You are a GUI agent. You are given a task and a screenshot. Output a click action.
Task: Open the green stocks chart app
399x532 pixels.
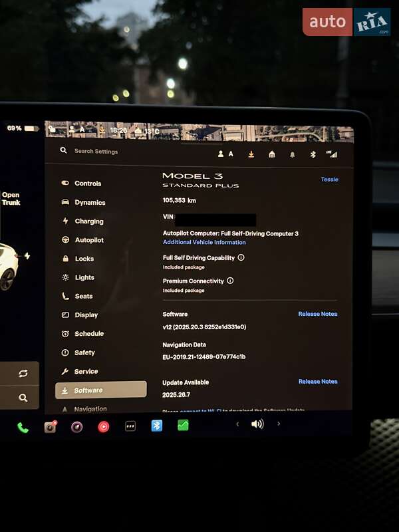pos(183,426)
